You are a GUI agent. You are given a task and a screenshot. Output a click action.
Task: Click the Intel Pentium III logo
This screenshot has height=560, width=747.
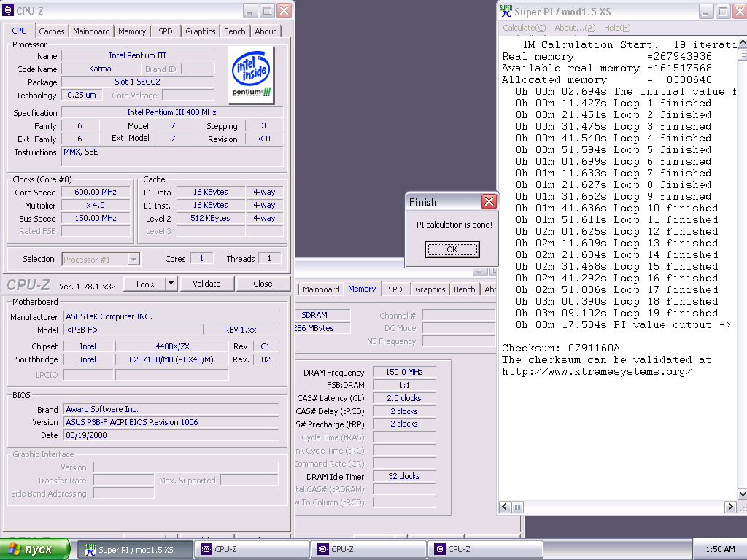tap(251, 75)
